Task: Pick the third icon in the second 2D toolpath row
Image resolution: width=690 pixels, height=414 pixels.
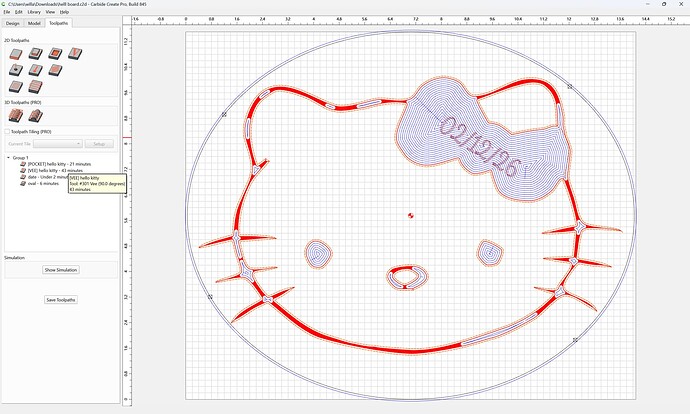Action: (x=55, y=70)
